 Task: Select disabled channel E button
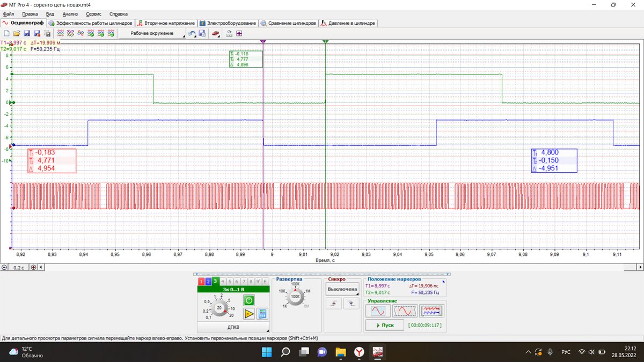coord(265,281)
